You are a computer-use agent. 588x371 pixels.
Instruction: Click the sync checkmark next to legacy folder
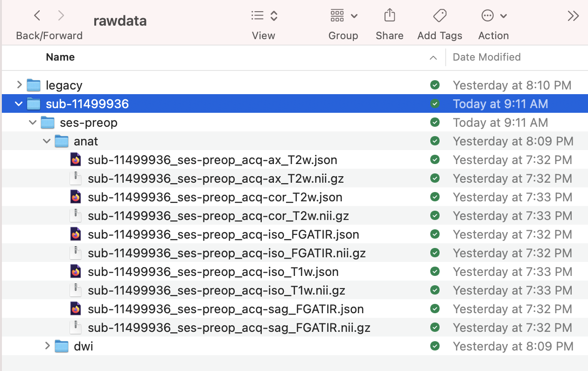(x=434, y=85)
